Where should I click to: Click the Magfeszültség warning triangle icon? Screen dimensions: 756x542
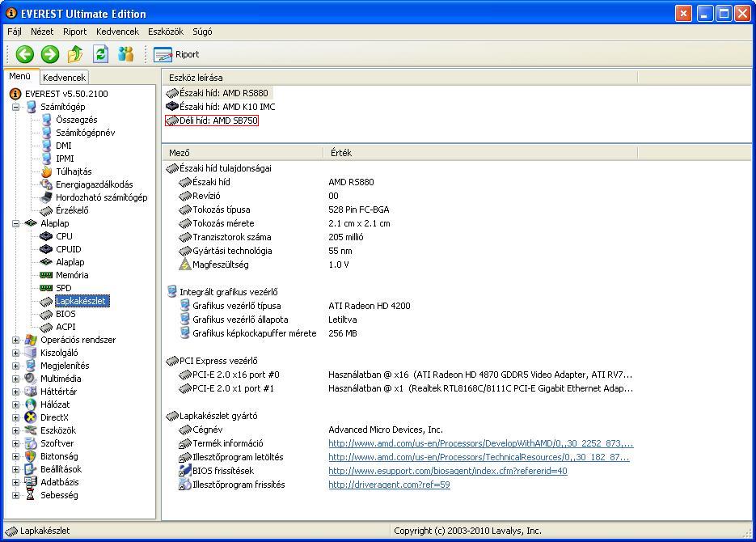point(185,265)
